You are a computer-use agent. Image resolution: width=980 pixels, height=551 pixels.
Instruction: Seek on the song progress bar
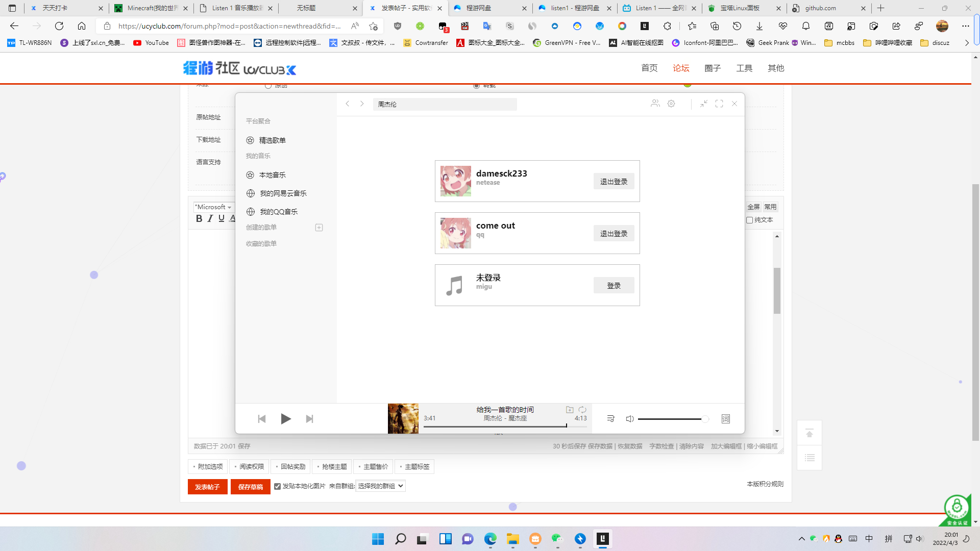505,426
